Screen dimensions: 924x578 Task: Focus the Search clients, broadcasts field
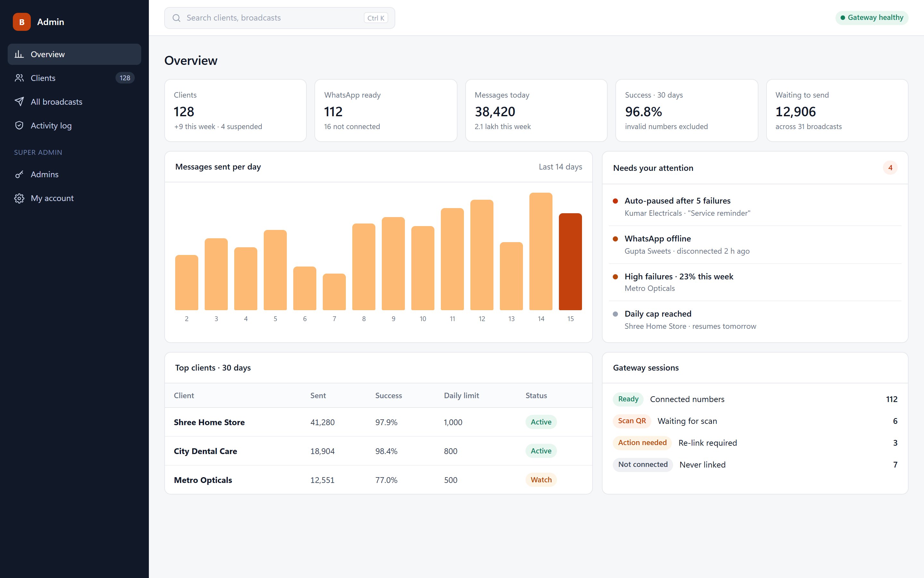point(279,18)
